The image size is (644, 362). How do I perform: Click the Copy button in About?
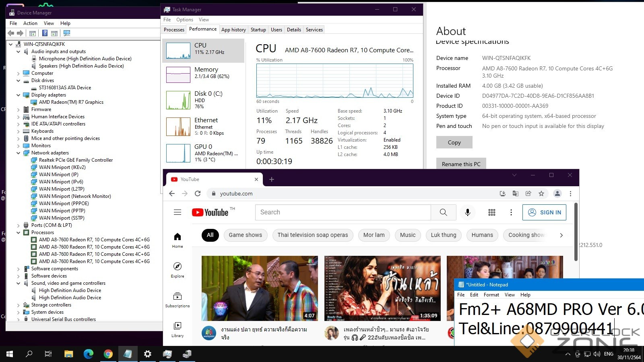point(454,142)
